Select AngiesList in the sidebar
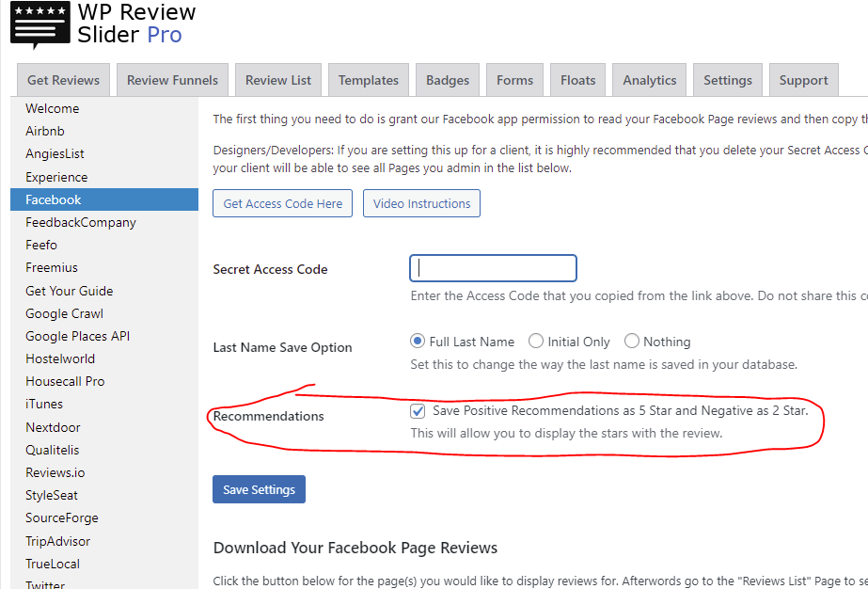The height and width of the screenshot is (589, 868). point(104,154)
